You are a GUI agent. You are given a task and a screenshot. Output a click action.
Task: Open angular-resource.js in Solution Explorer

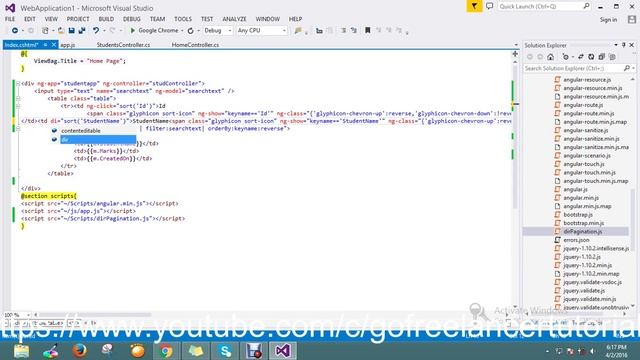click(587, 80)
